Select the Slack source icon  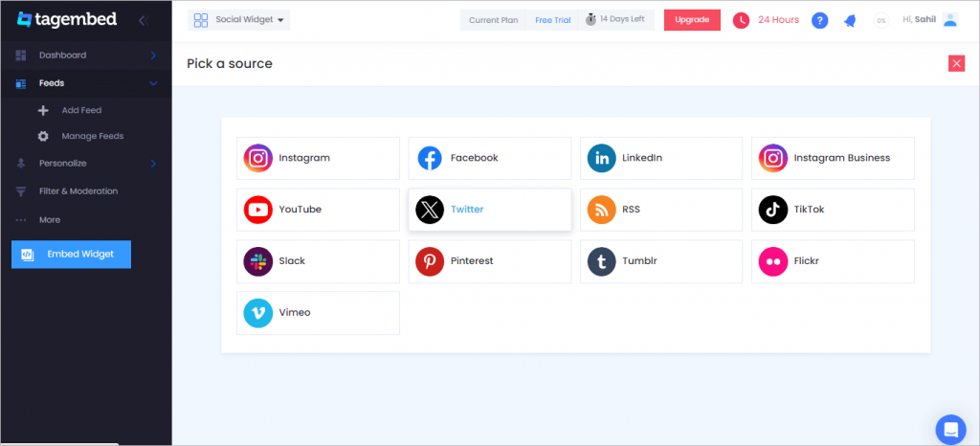(258, 261)
